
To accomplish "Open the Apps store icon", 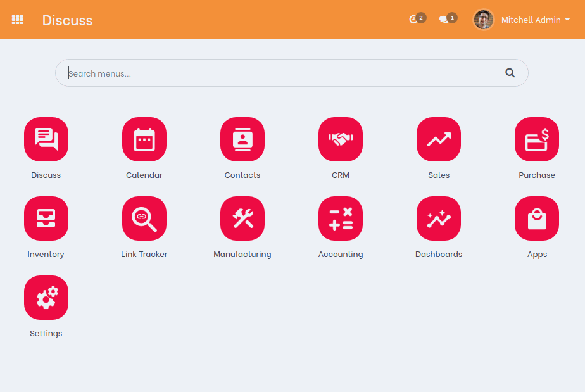I will pyautogui.click(x=537, y=218).
